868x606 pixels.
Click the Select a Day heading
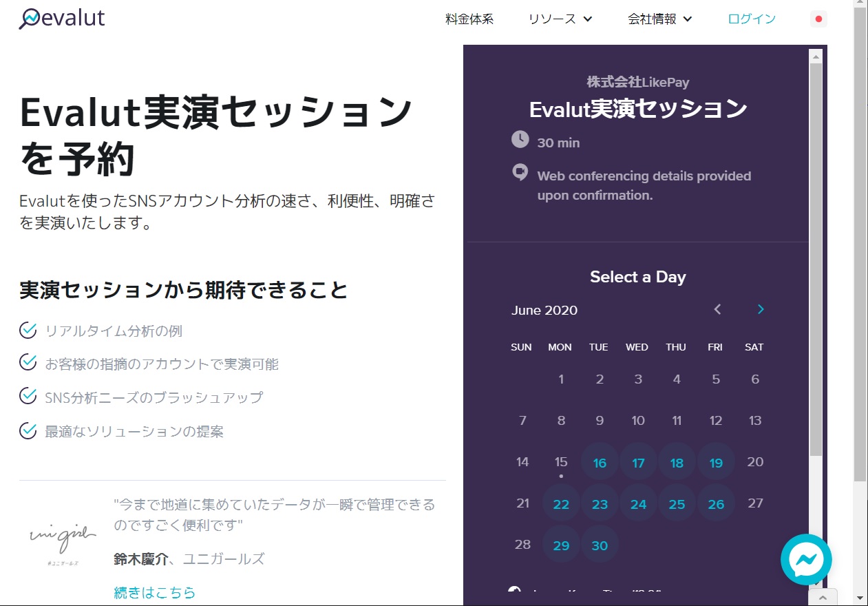638,277
